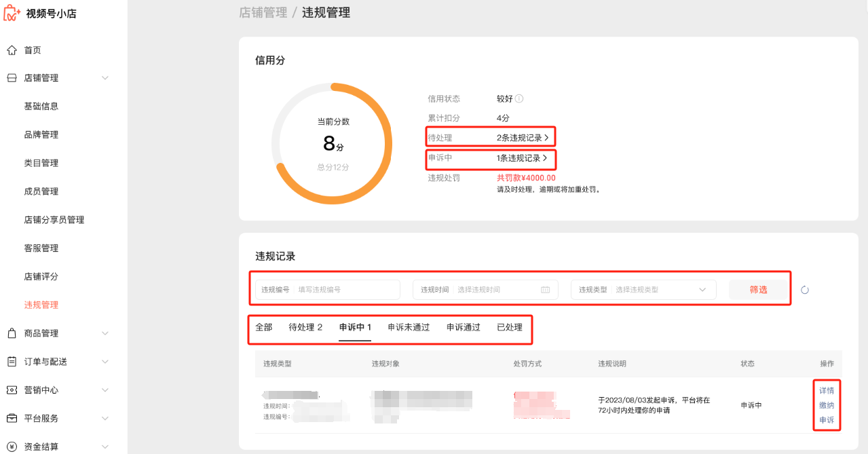Select the 已处理 tab
Screen dimensions: 868x454
(510, 327)
